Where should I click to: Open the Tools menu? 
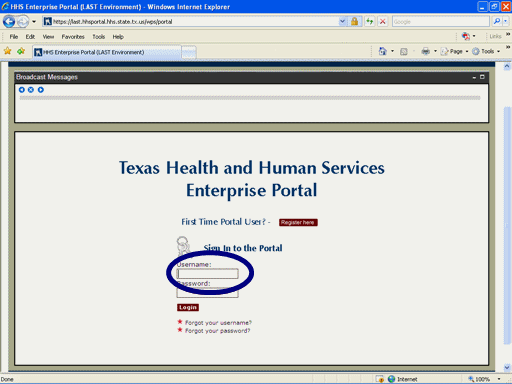(x=99, y=37)
